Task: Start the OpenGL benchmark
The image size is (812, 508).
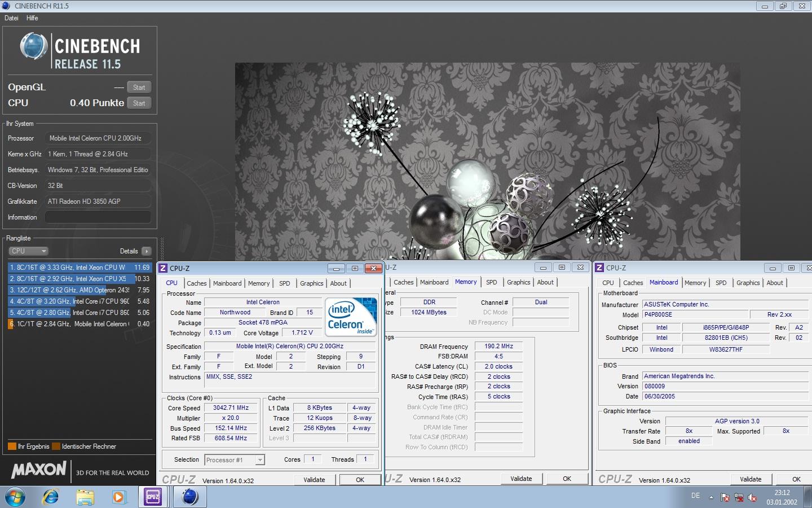Action: (x=139, y=87)
